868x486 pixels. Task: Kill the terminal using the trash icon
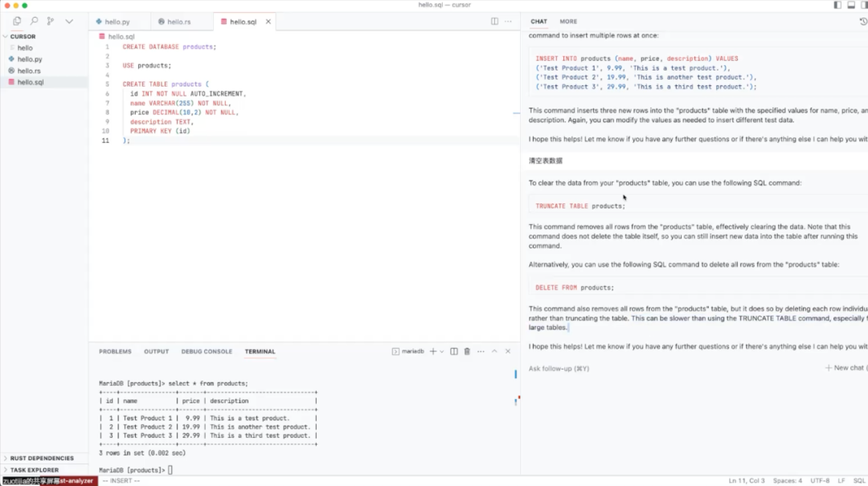pyautogui.click(x=467, y=351)
